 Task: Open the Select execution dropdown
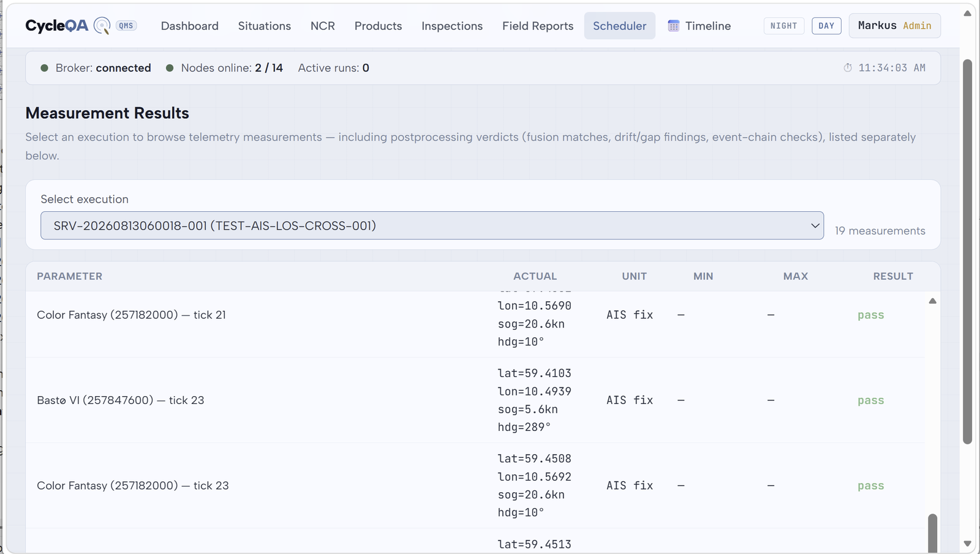tap(432, 226)
